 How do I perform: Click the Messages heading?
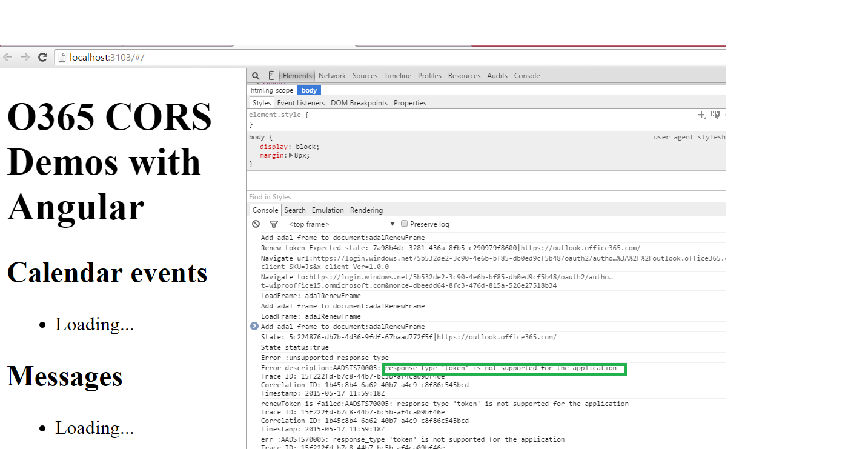[65, 376]
